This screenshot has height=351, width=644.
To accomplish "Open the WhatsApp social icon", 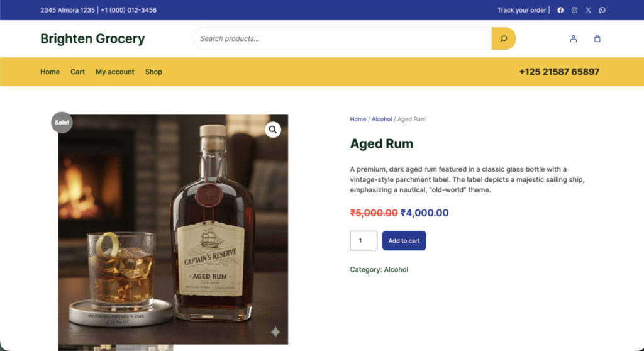I will click(x=602, y=10).
